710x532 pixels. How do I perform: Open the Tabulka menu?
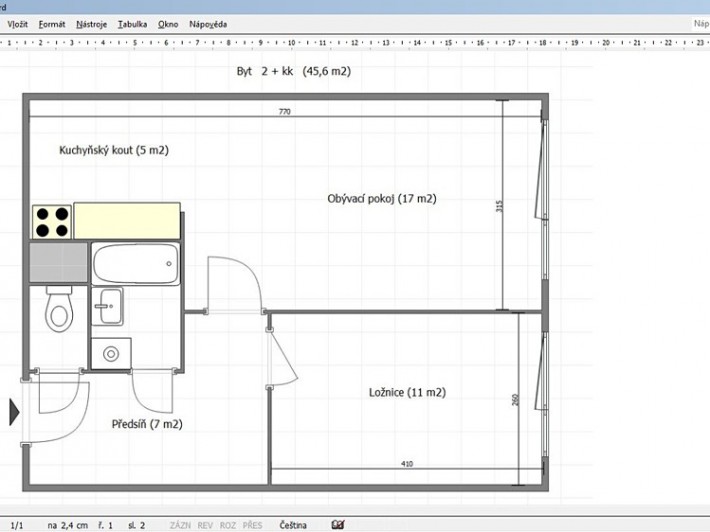(x=132, y=23)
